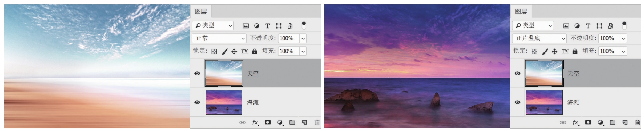Add layer mask in left panel
The width and height of the screenshot is (644, 131).
pos(267,122)
